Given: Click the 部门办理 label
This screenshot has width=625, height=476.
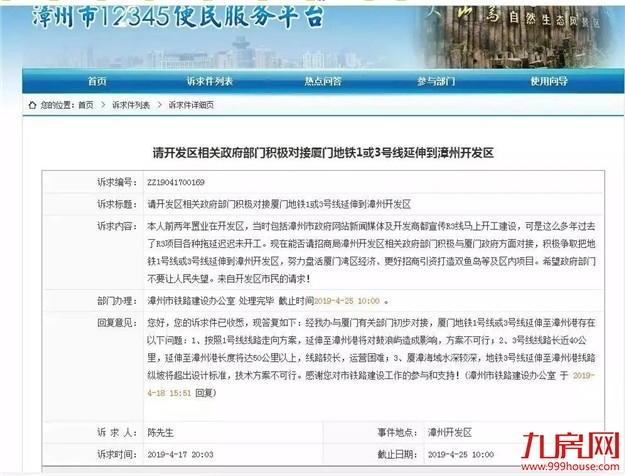Looking at the screenshot, I should pos(117,301).
